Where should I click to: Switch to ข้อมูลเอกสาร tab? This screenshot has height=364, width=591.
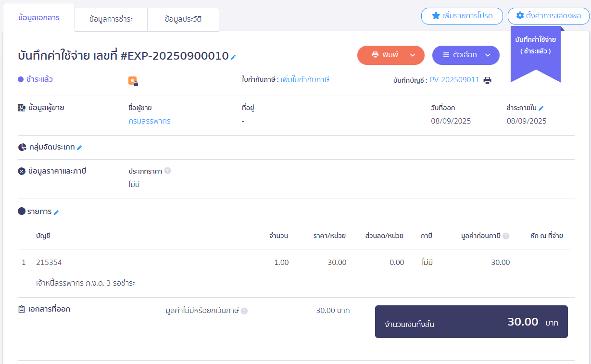click(39, 18)
